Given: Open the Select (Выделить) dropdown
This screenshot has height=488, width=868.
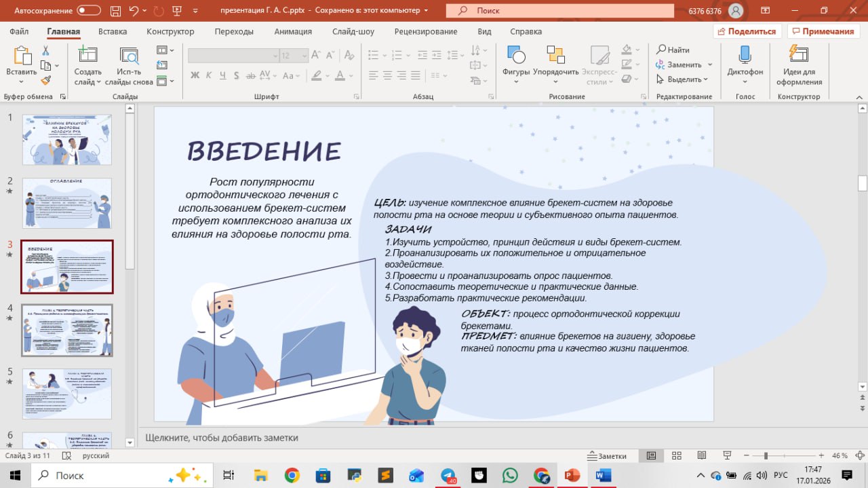Looking at the screenshot, I should (x=705, y=79).
